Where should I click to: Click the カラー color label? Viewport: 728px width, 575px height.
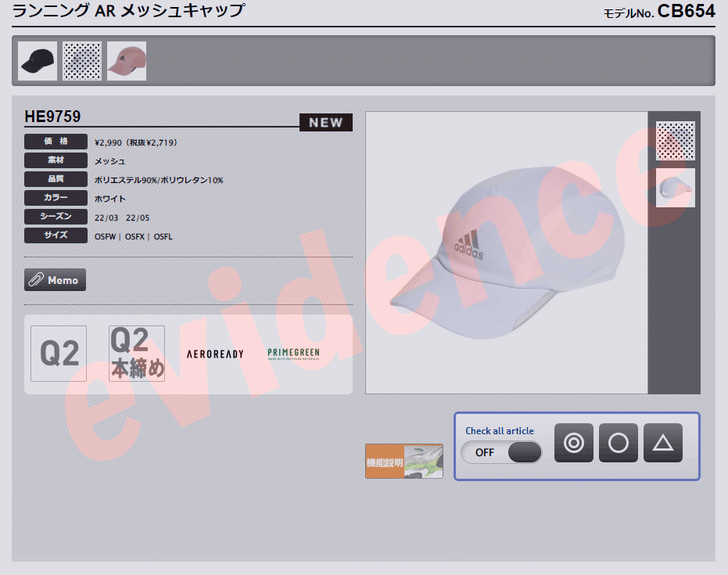[x=56, y=197]
